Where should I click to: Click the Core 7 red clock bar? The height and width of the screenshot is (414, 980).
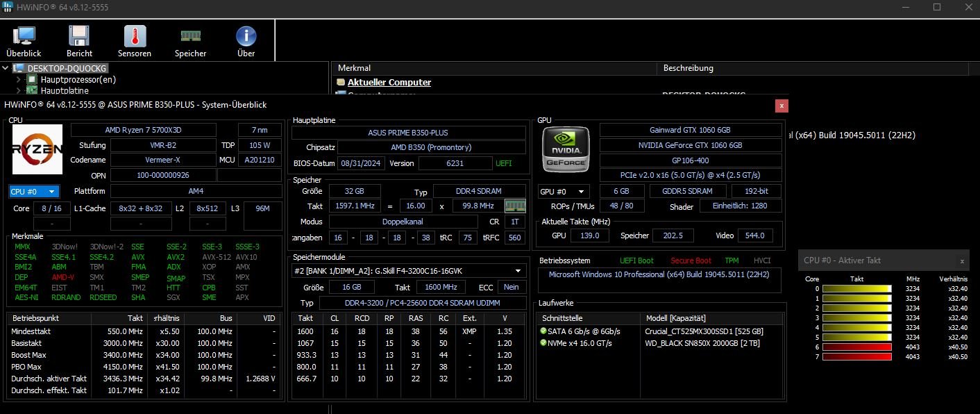pyautogui.click(x=856, y=356)
